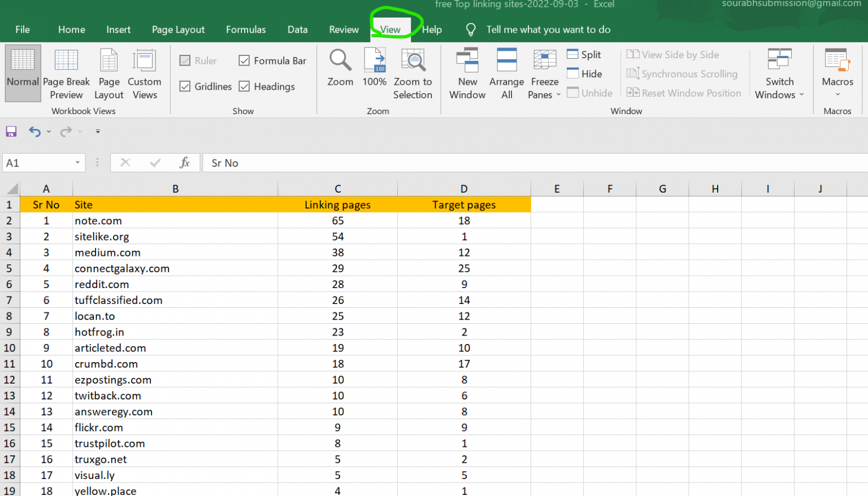This screenshot has width=868, height=496.
Task: Redo the last action
Action: click(x=66, y=132)
